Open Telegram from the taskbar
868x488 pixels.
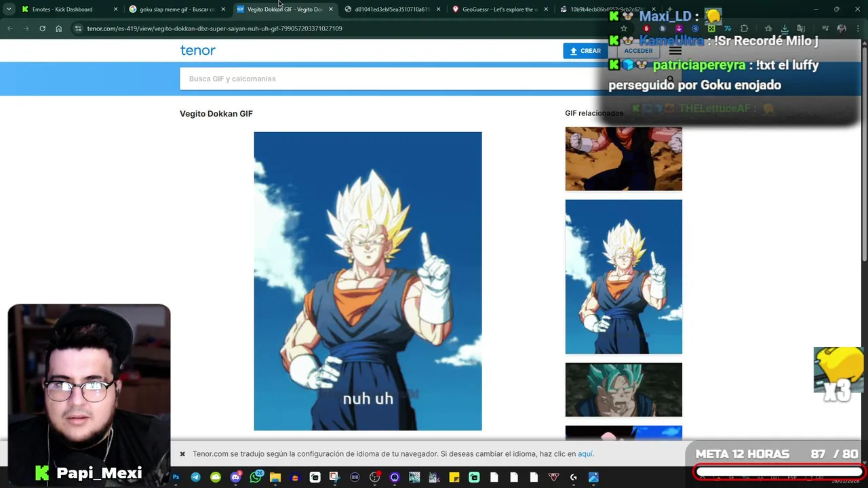point(195,477)
